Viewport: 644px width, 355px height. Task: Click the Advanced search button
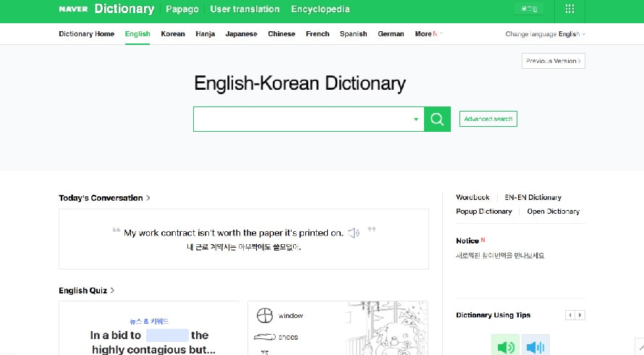pos(488,119)
